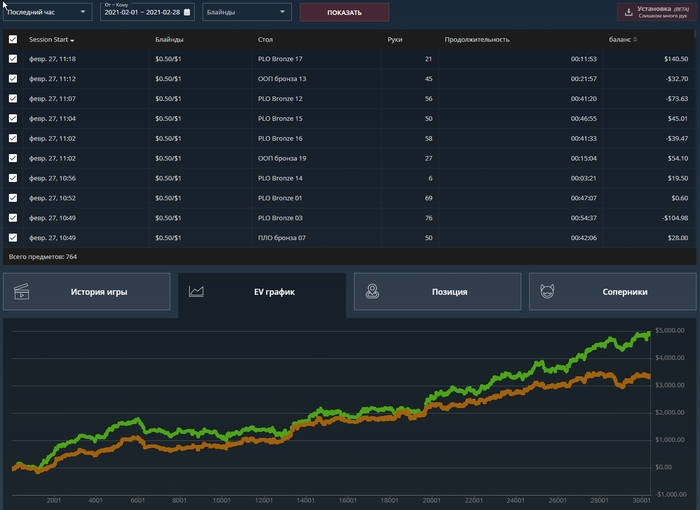Click the 00:03:21 duration value
Screen dimensions: 700x510
(583, 178)
